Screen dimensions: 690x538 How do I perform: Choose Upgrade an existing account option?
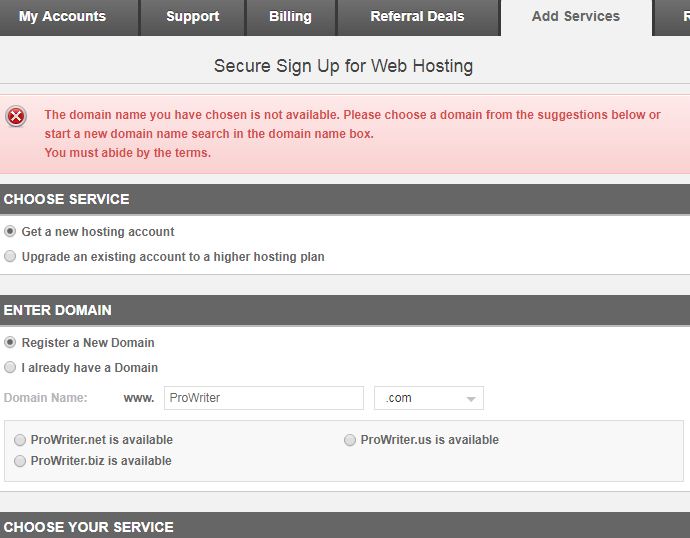pos(10,256)
